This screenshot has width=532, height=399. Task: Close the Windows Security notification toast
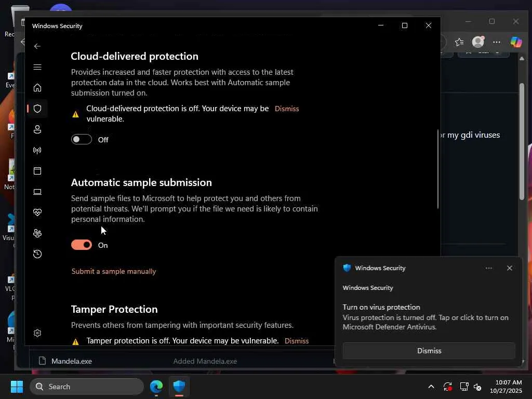(509, 268)
